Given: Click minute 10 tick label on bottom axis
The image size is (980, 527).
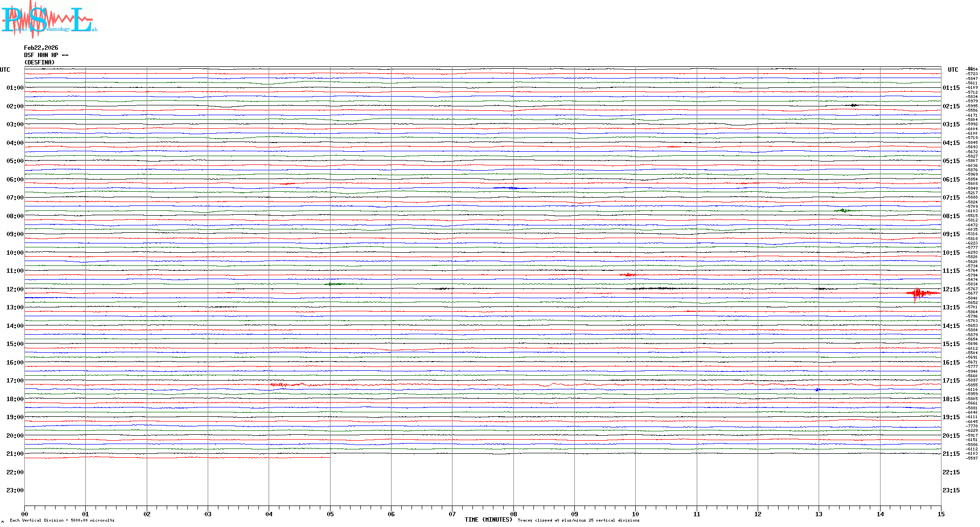Looking at the screenshot, I should pyautogui.click(x=635, y=514).
